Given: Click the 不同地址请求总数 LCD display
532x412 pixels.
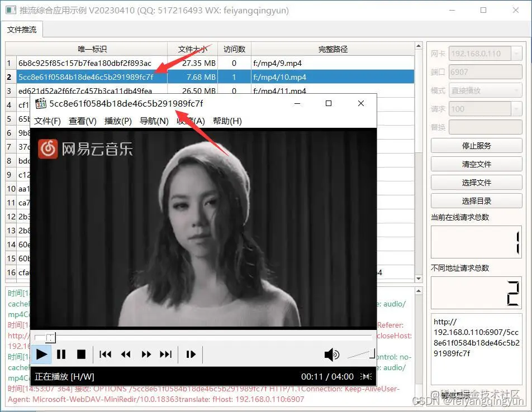Looking at the screenshot, I should 476,293.
